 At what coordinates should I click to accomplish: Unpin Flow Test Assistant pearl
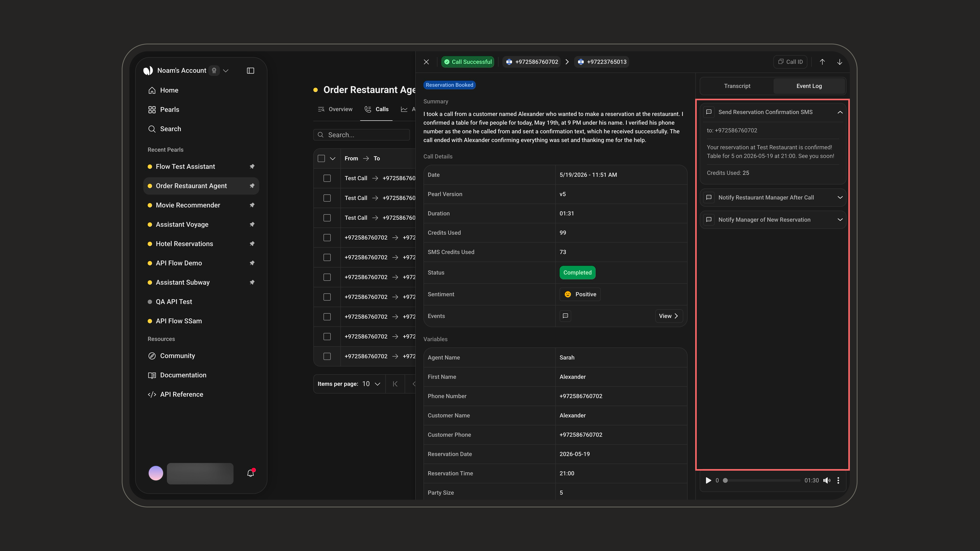click(252, 167)
